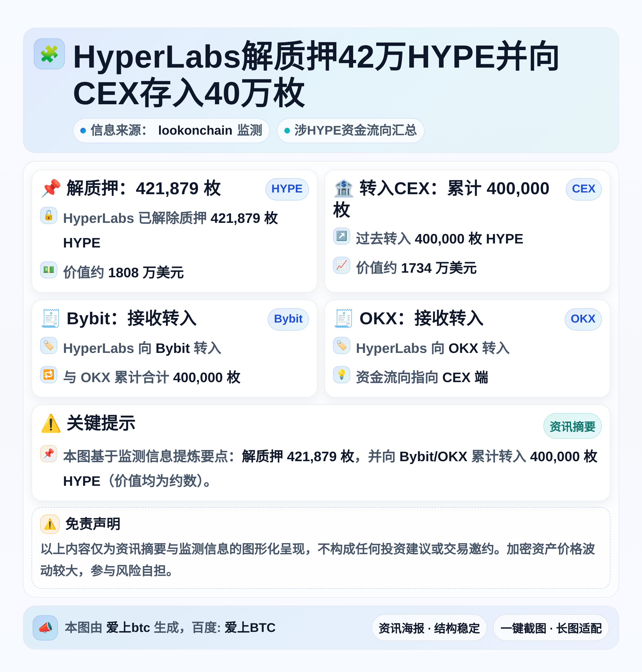Screen dimensions: 642x672
Task: Click the receipt icon beside Bybit heading
Action: pos(51,319)
